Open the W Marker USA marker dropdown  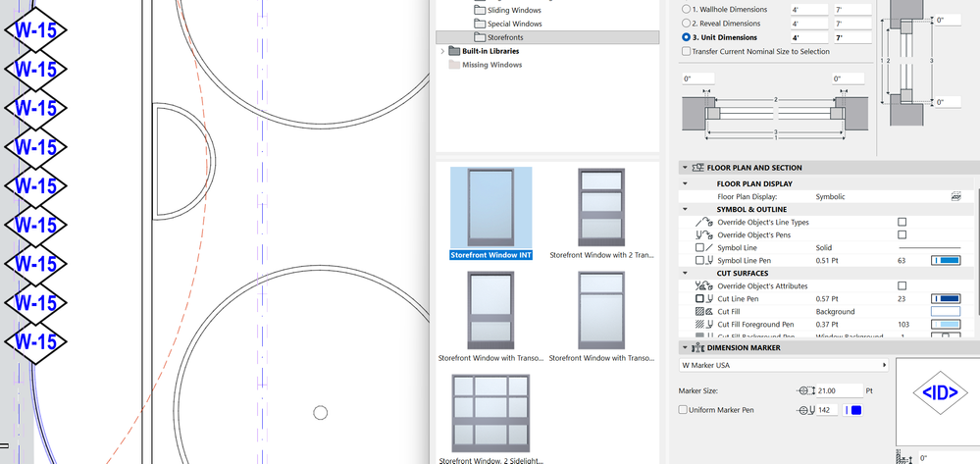(x=785, y=365)
